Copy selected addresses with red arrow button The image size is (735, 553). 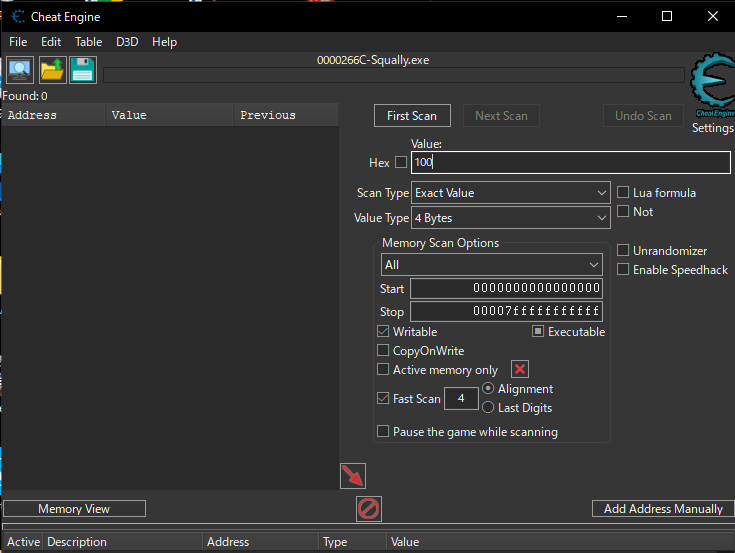(352, 476)
